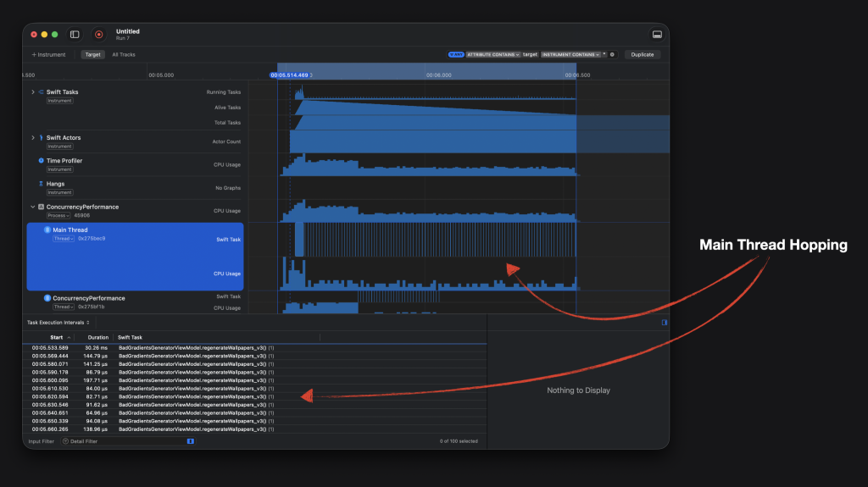The height and width of the screenshot is (487, 868).
Task: Clear the track filter with the x icon
Action: 612,55
